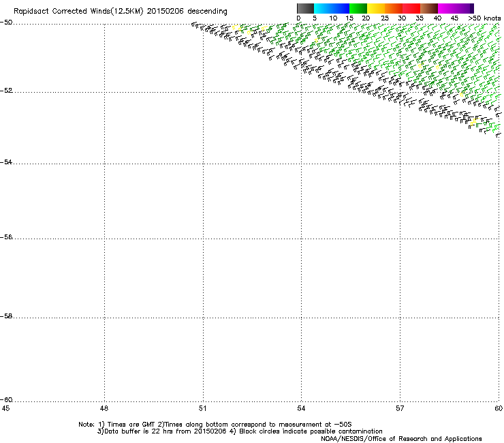Click legend tick label '10'

[333, 18]
